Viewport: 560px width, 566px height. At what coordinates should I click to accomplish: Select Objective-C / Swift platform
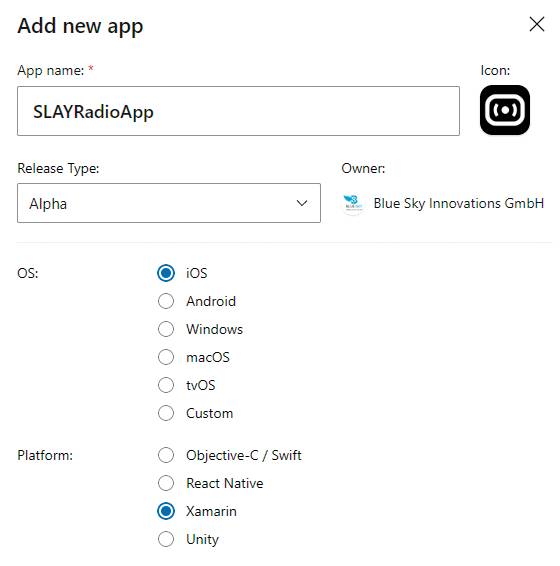tap(166, 455)
